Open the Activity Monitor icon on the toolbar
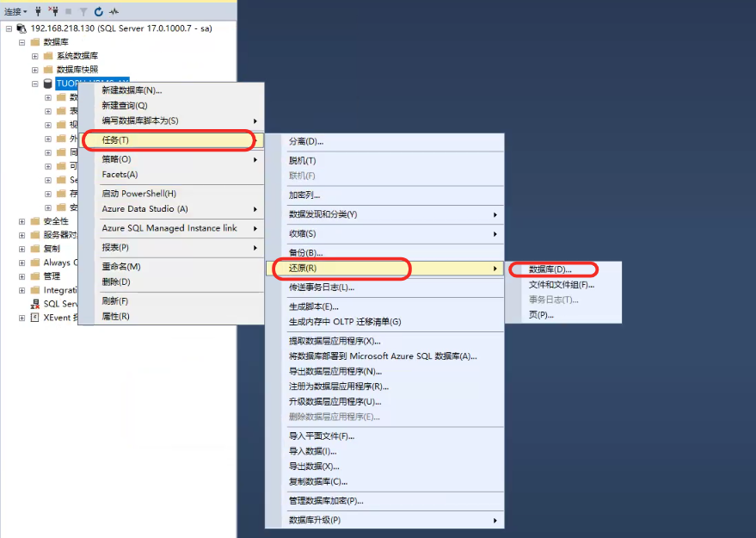Viewport: 756px width, 538px height. click(114, 12)
